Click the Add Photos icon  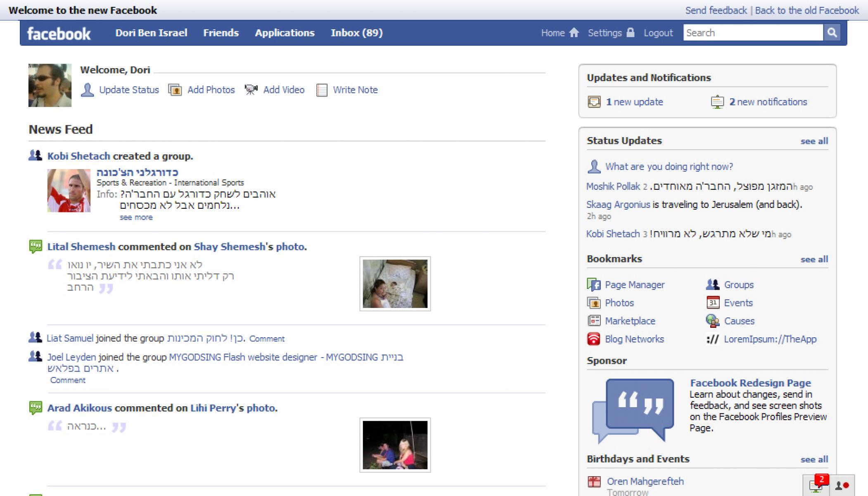175,90
